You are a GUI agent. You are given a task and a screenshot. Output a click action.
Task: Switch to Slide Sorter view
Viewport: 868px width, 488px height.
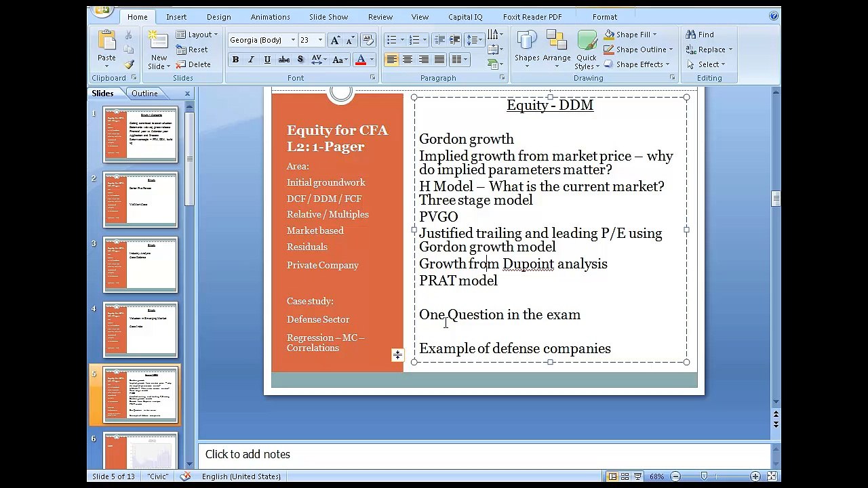[625, 476]
